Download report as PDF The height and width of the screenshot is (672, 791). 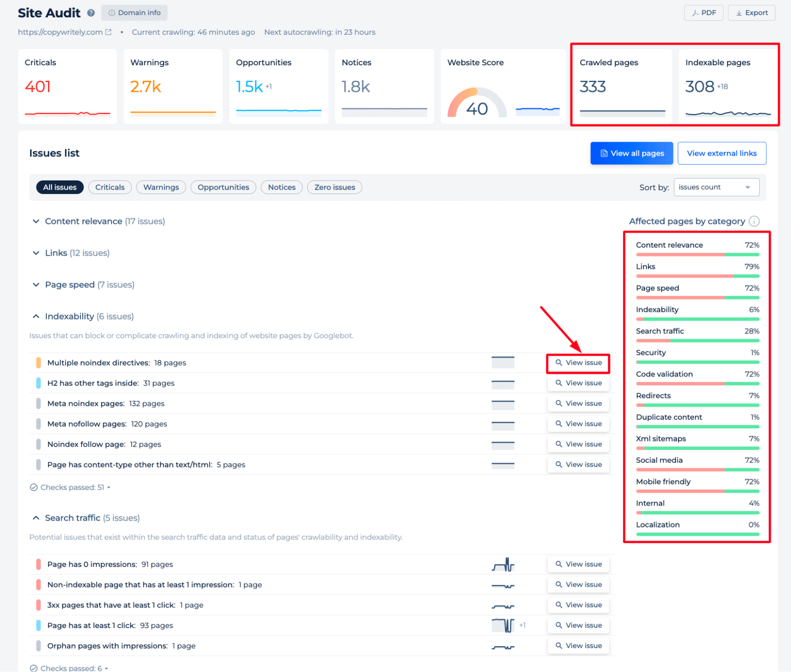point(704,13)
